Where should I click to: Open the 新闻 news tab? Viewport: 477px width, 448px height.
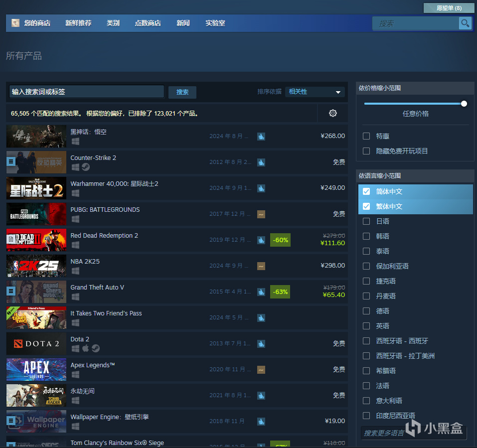pyautogui.click(x=183, y=23)
